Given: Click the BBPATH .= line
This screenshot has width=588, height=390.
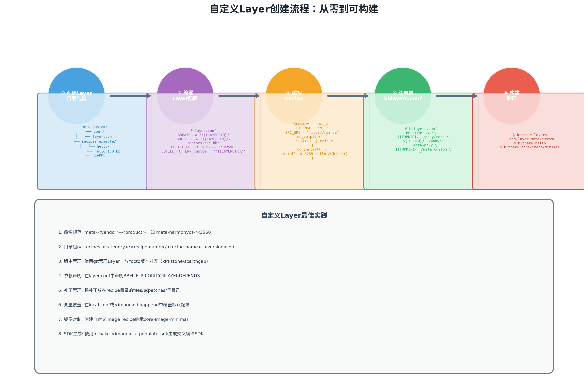Looking at the screenshot, I should click(203, 135).
